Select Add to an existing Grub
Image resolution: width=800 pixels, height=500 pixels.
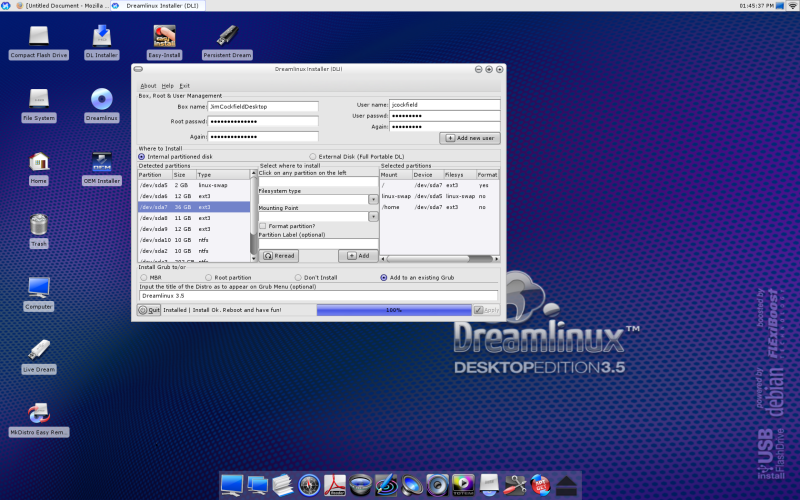pyautogui.click(x=384, y=278)
